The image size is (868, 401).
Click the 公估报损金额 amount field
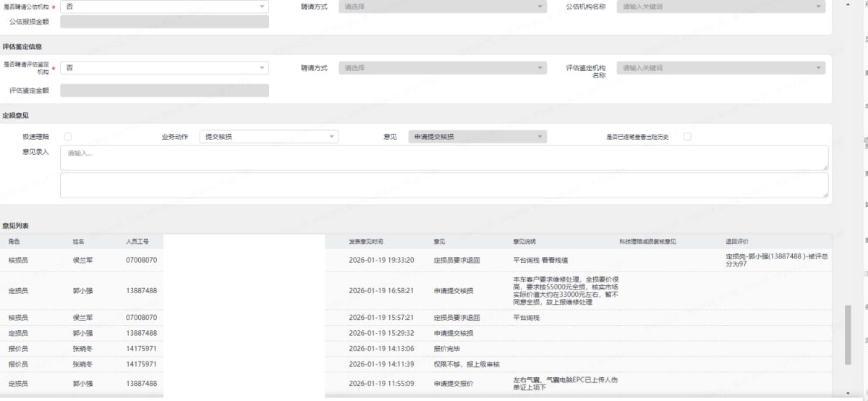[164, 22]
